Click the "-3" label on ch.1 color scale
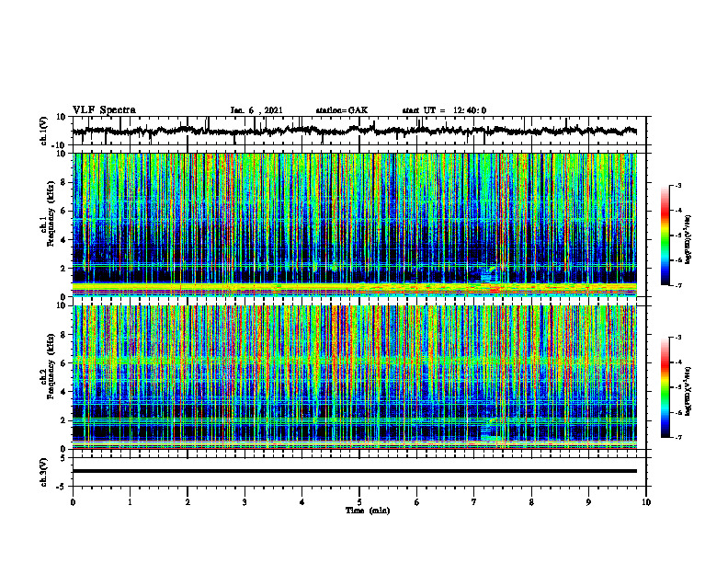 click(677, 185)
